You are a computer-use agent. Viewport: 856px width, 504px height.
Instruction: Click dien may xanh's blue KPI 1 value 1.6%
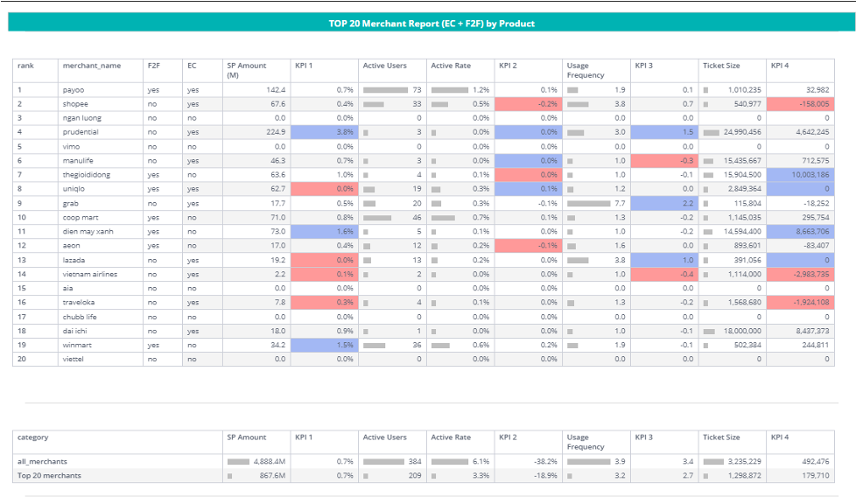(324, 232)
